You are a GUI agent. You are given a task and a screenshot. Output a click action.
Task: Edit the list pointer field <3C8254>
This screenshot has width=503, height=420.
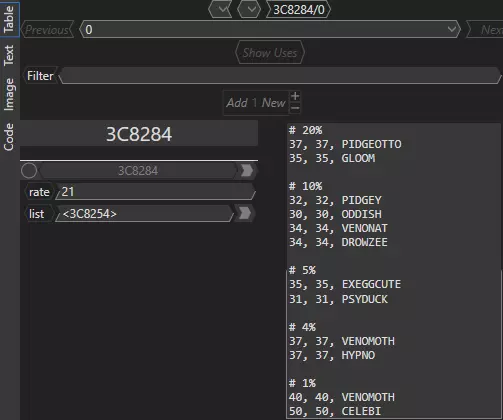pos(144,214)
